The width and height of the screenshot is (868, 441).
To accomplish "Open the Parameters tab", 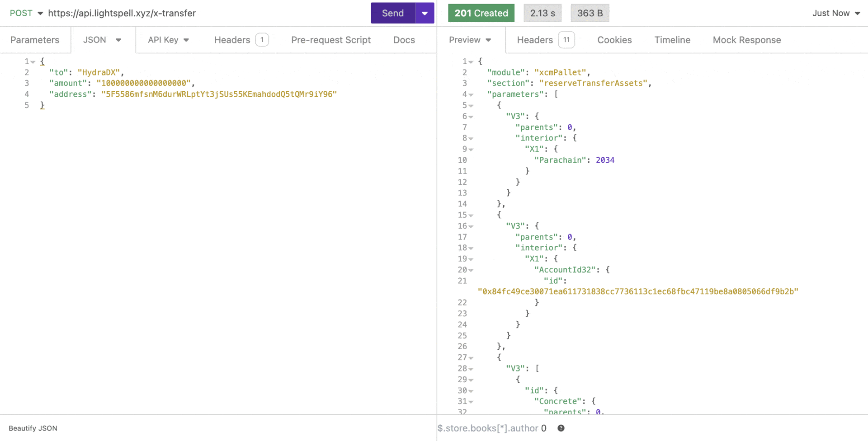I will coord(35,40).
